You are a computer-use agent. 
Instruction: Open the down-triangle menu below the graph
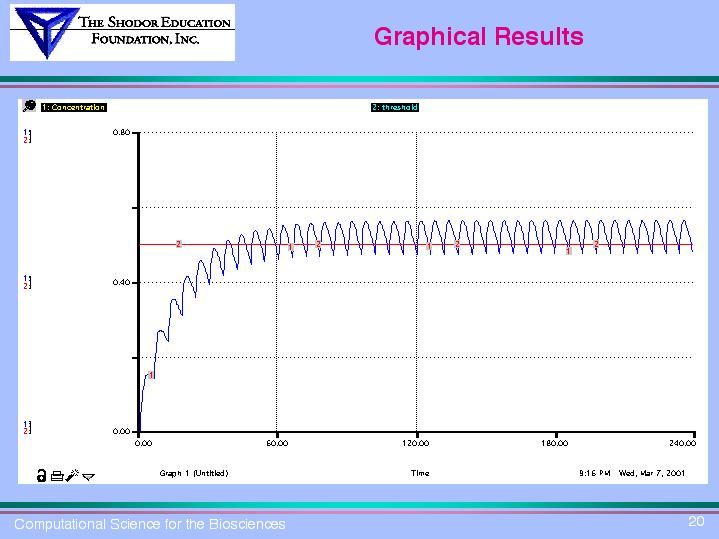click(89, 476)
